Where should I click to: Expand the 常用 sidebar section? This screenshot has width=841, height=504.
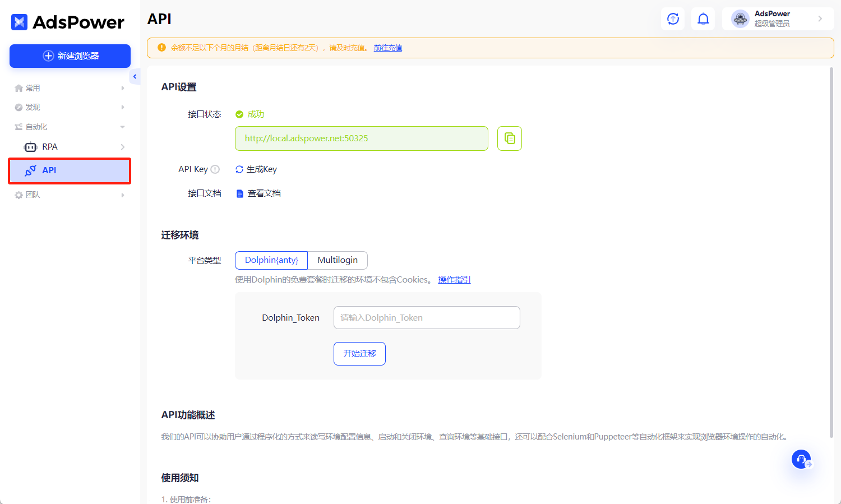[x=32, y=87]
